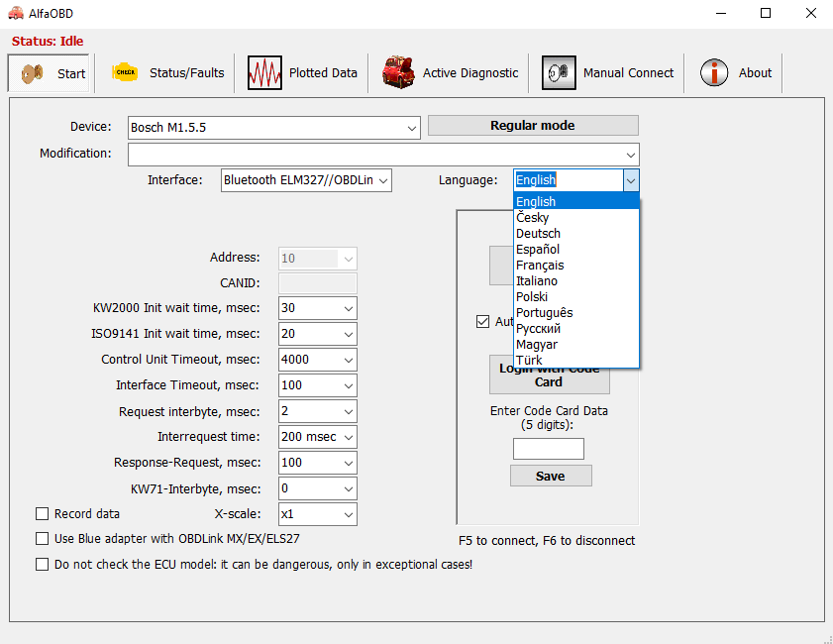
Task: Toggle the Regular mode button
Action: tap(533, 126)
